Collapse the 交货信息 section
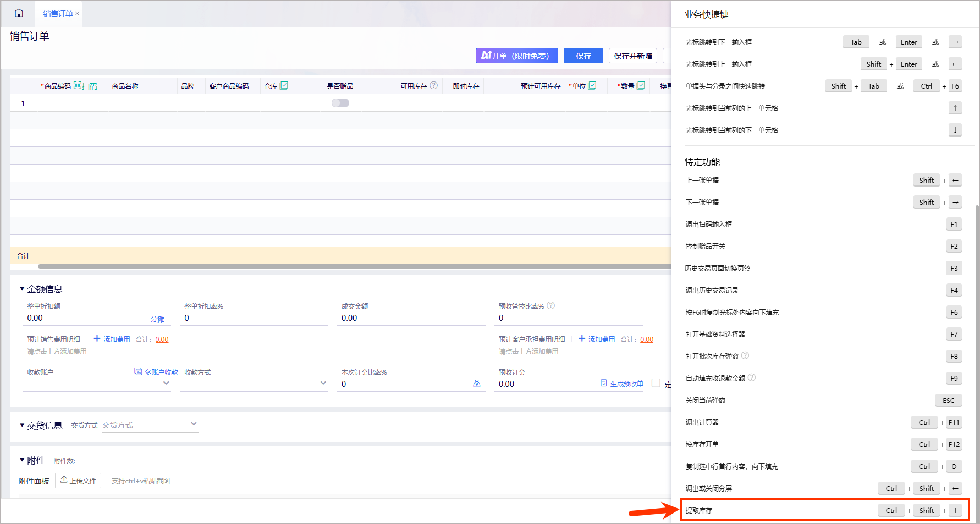The image size is (980, 524). [x=22, y=425]
